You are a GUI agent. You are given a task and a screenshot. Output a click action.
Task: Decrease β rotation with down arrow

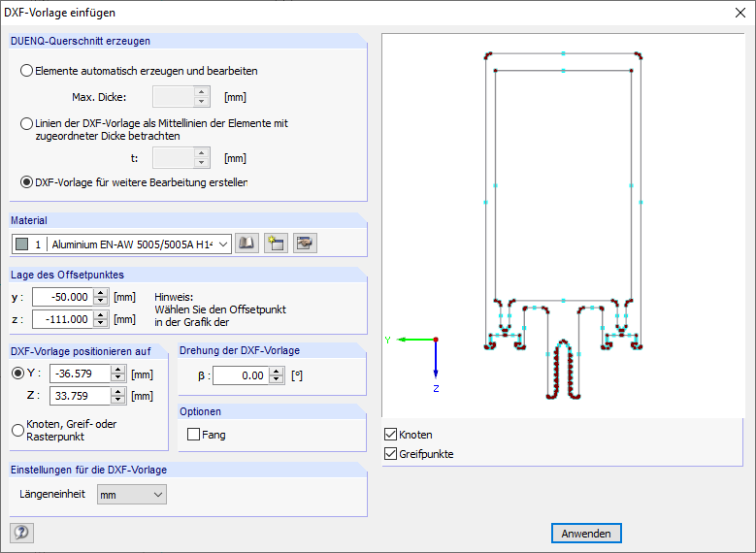point(276,380)
